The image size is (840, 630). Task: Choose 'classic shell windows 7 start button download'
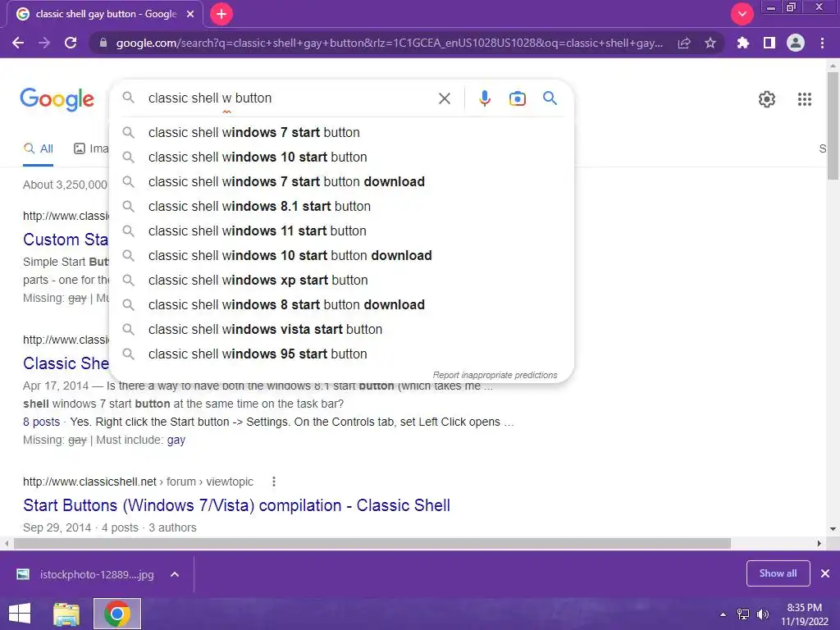[x=342, y=181]
